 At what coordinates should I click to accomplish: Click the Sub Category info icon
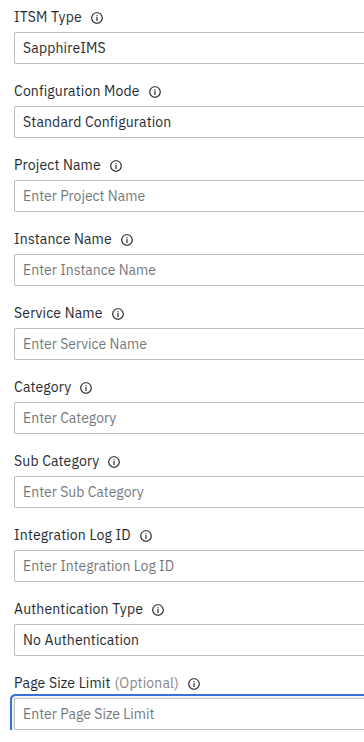click(114, 462)
